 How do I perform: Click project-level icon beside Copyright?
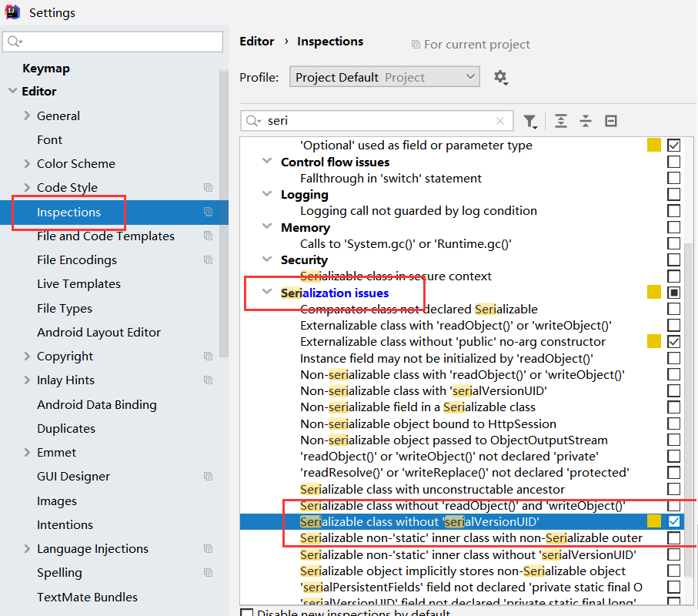208,356
